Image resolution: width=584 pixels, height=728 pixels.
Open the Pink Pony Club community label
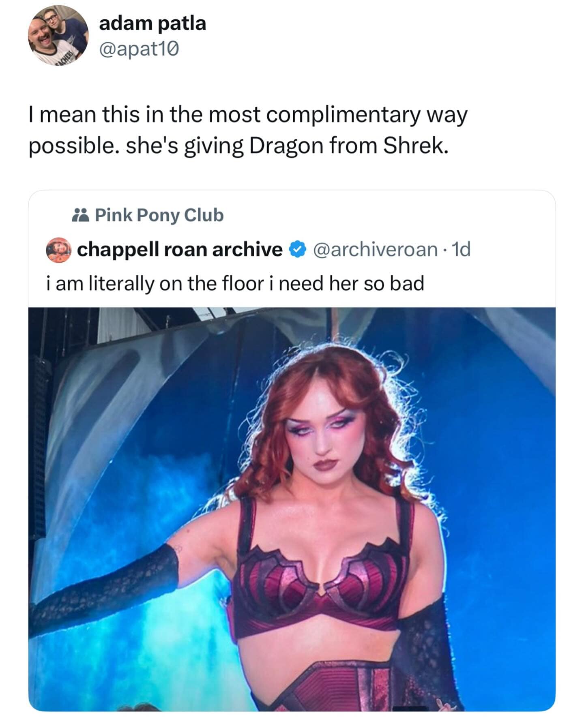(159, 215)
